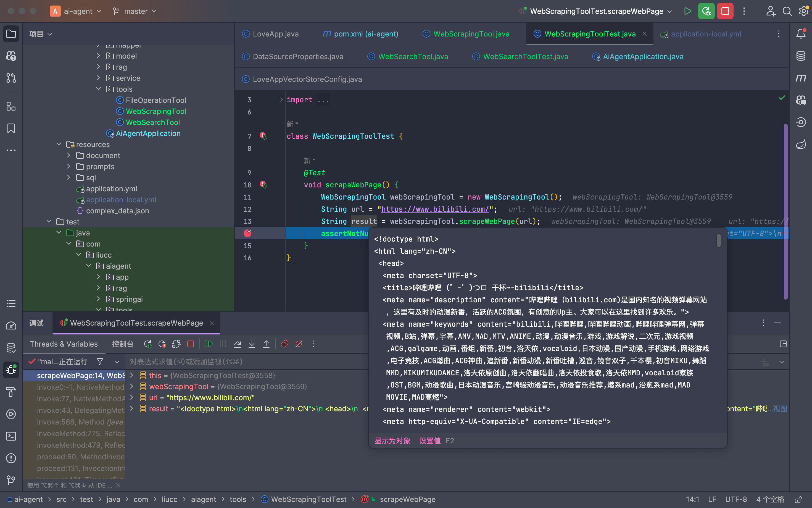Image resolution: width=812 pixels, height=508 pixels.
Task: Open the Notifications bell icon
Action: (801, 34)
